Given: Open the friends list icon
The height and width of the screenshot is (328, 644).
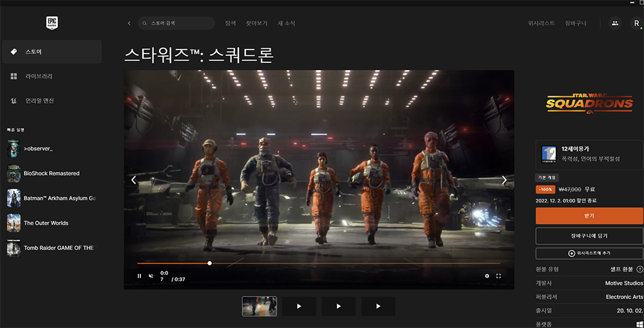Looking at the screenshot, I should [x=615, y=23].
